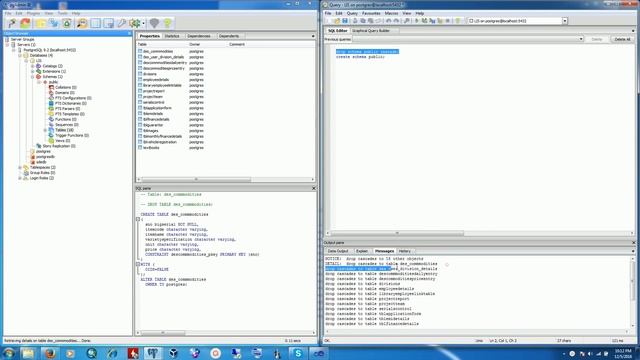Open Windows Start button

(9, 353)
